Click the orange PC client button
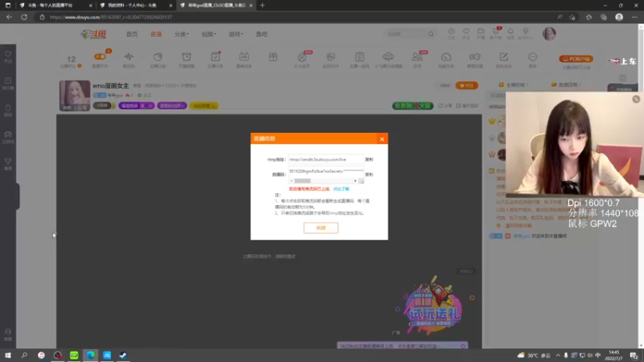Viewport: 644px width, 362px height. pos(576,59)
